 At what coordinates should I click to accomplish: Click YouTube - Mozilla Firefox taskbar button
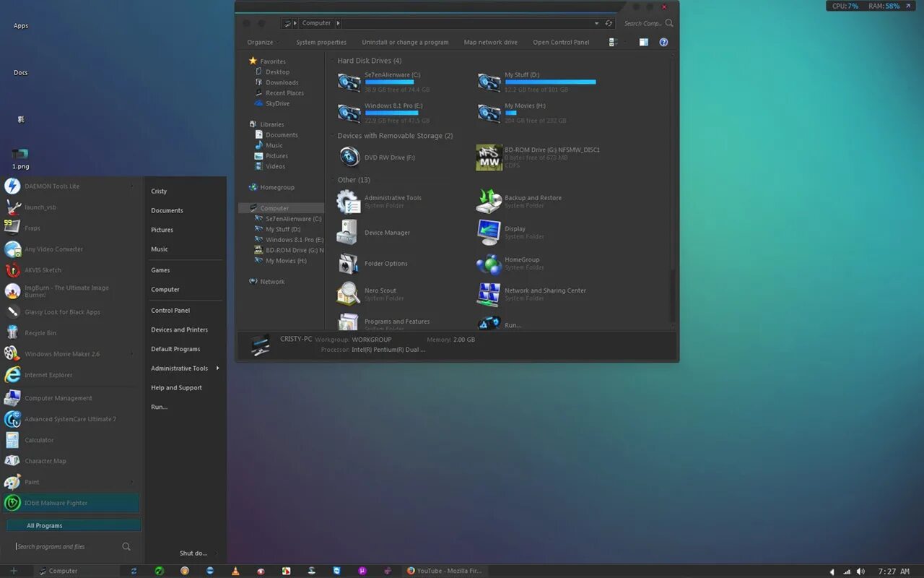click(444, 571)
